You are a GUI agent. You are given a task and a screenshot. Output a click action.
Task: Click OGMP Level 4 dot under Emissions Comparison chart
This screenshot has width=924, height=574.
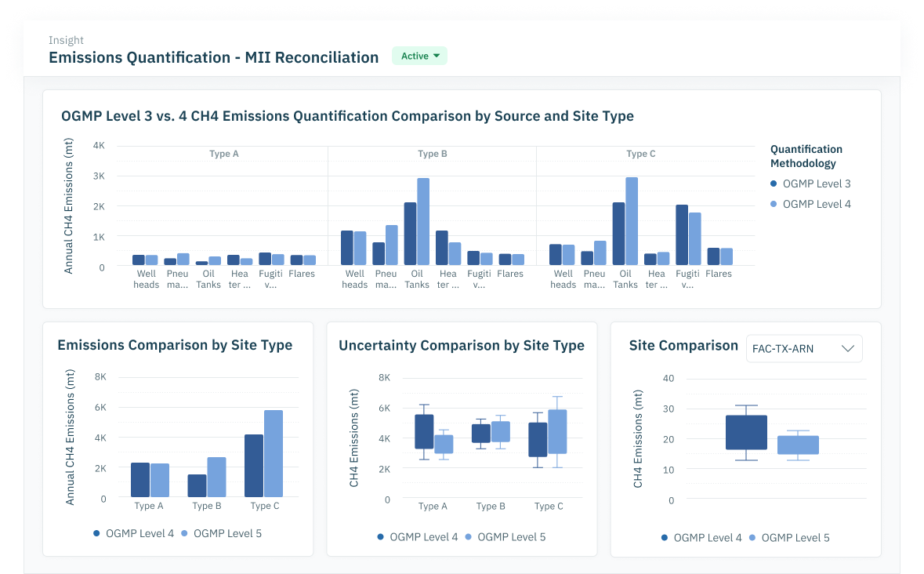[x=97, y=533]
